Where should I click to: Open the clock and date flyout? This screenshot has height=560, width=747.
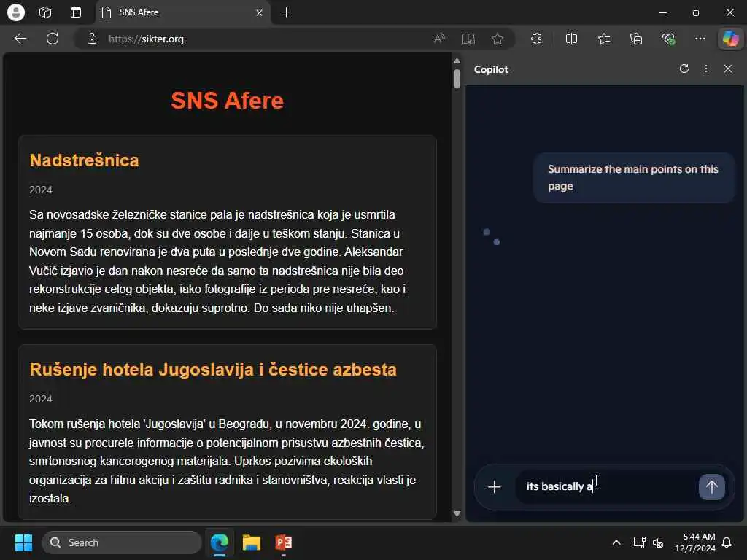click(x=694, y=542)
